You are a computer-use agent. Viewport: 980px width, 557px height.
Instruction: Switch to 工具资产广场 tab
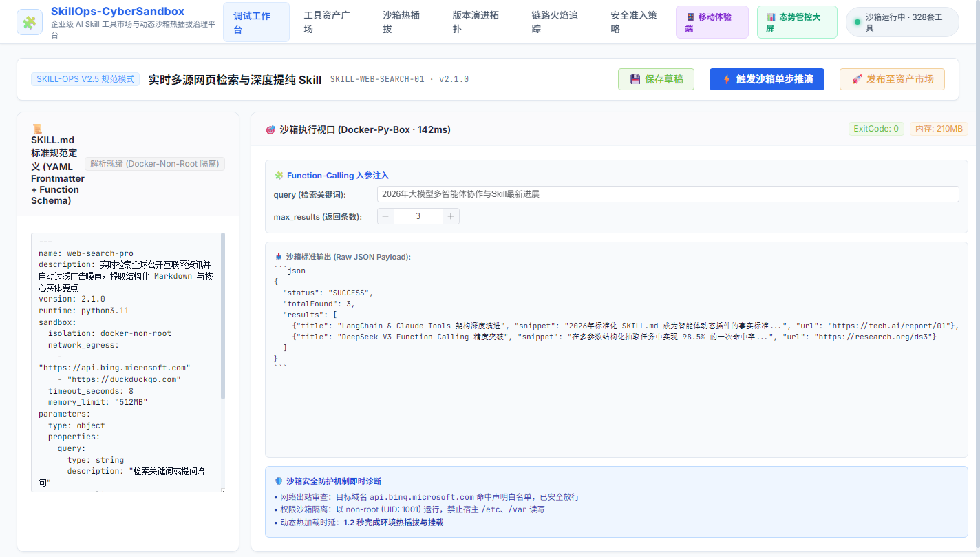328,22
